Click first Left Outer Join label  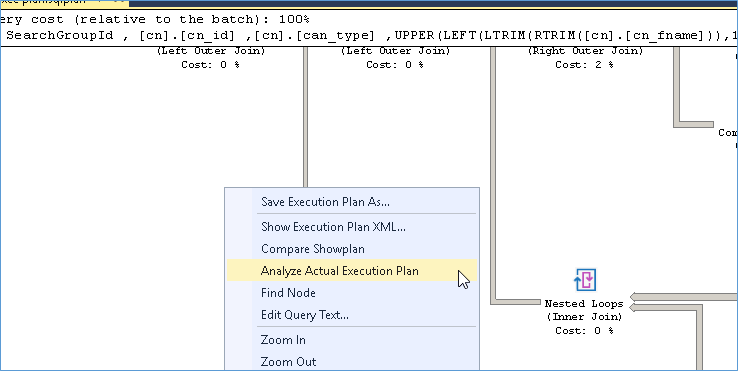click(210, 51)
